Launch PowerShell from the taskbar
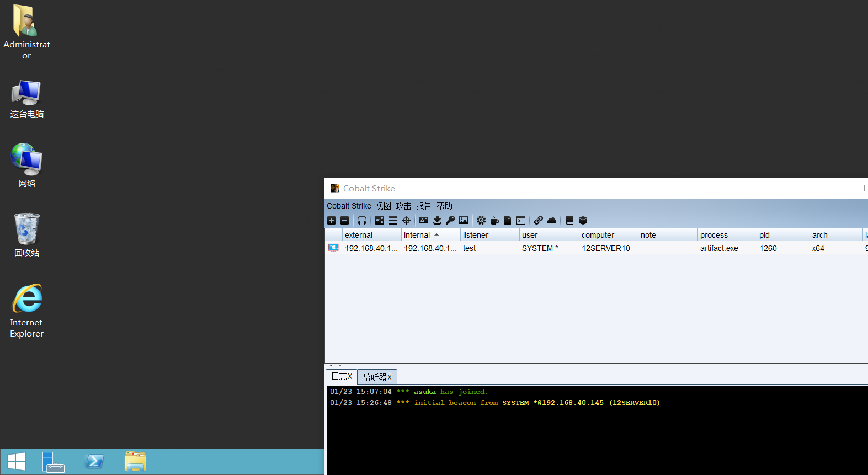This screenshot has width=868, height=475. pyautogui.click(x=94, y=462)
